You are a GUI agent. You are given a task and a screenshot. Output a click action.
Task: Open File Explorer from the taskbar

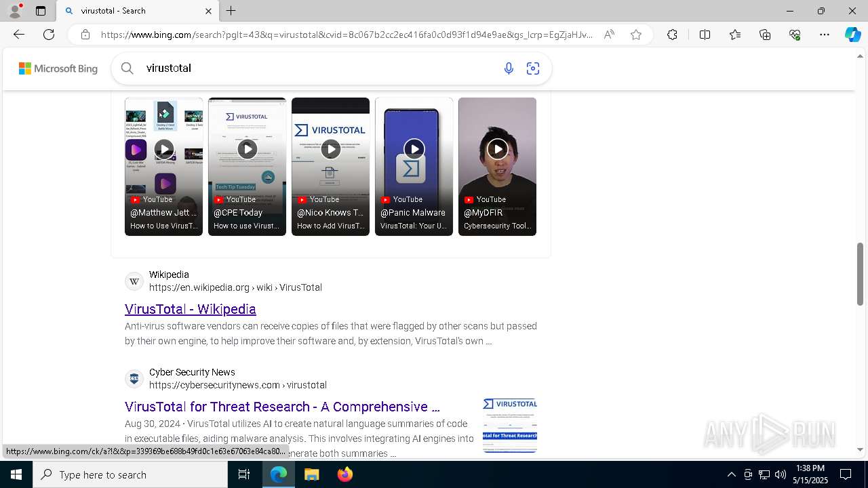click(x=311, y=474)
